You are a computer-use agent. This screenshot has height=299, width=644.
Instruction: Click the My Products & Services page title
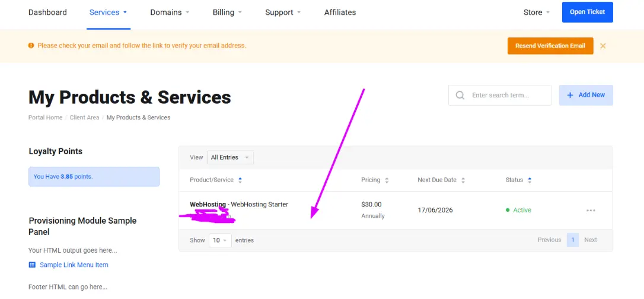tap(130, 98)
